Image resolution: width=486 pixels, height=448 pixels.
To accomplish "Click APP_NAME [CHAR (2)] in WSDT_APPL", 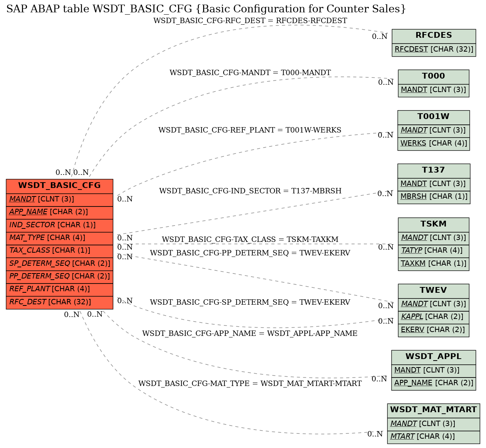I will 434,383.
